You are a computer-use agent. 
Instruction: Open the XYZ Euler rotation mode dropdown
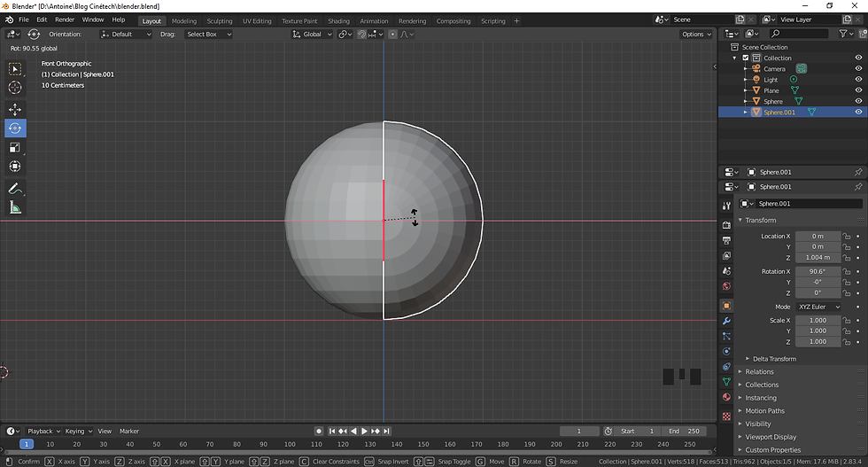[818, 307]
